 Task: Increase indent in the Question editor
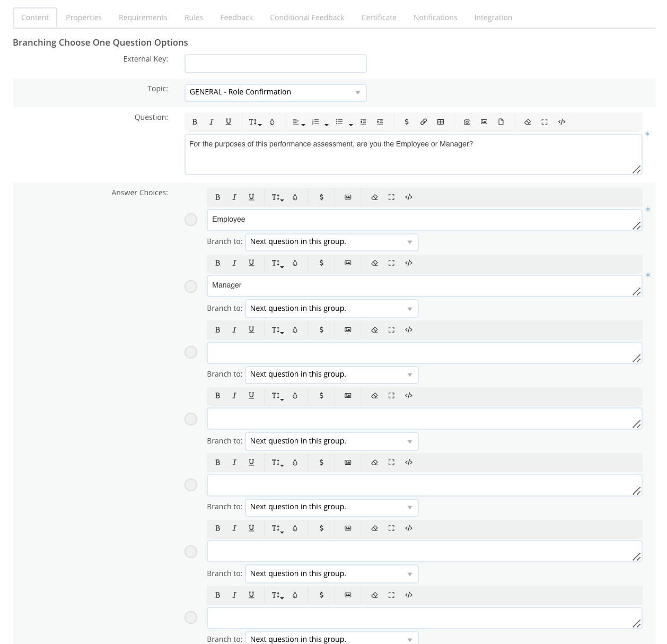pos(380,121)
